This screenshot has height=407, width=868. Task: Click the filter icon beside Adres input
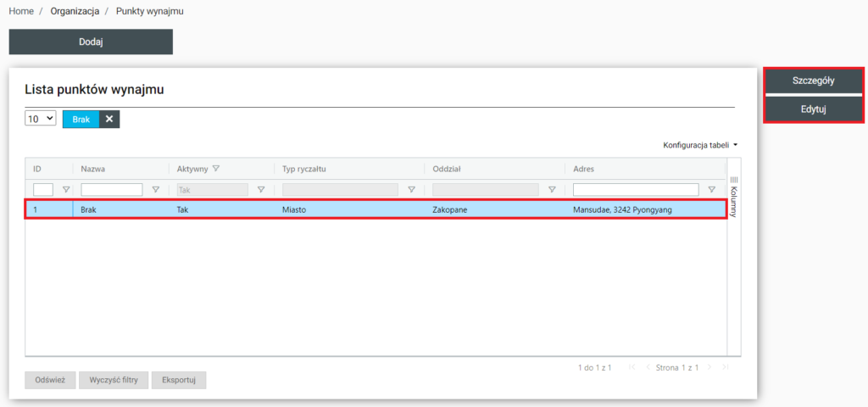(x=712, y=190)
